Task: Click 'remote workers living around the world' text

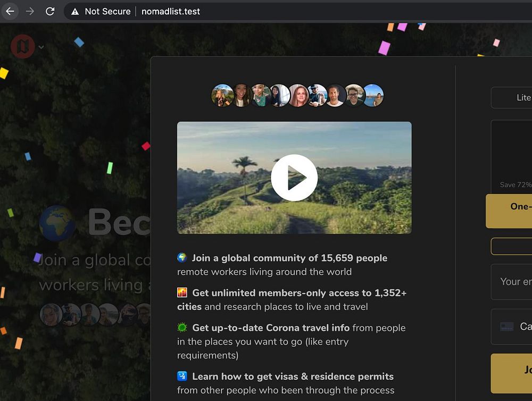Action: 264,272
